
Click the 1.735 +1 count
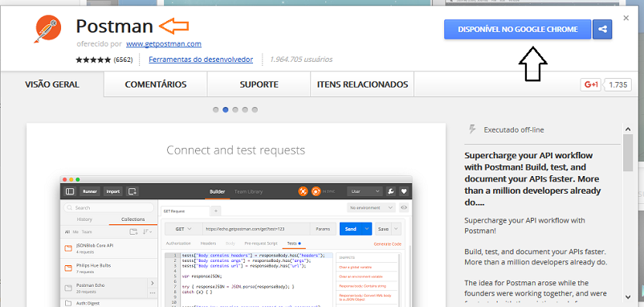click(618, 85)
